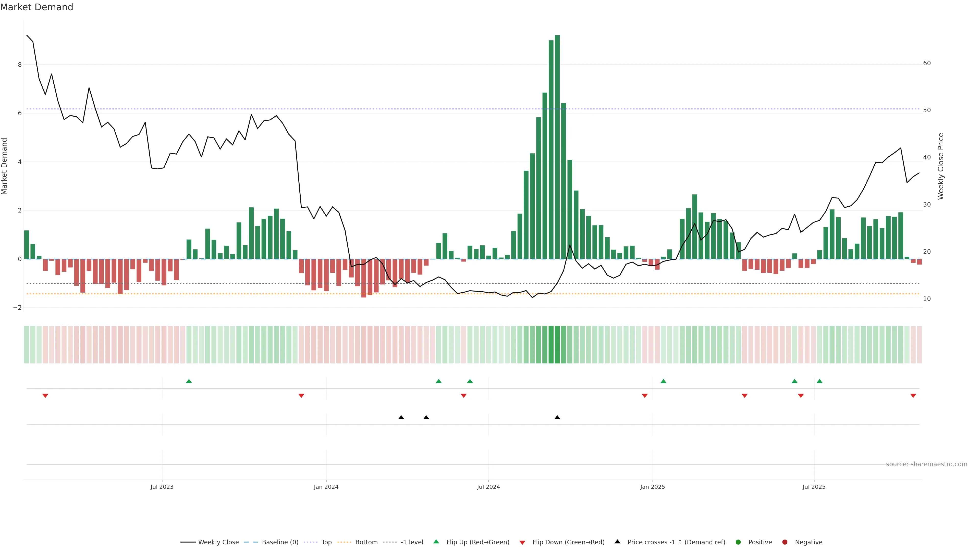This screenshot has width=980, height=551.
Task: Click green flip-up marker just after Jan 2025
Action: (x=664, y=381)
